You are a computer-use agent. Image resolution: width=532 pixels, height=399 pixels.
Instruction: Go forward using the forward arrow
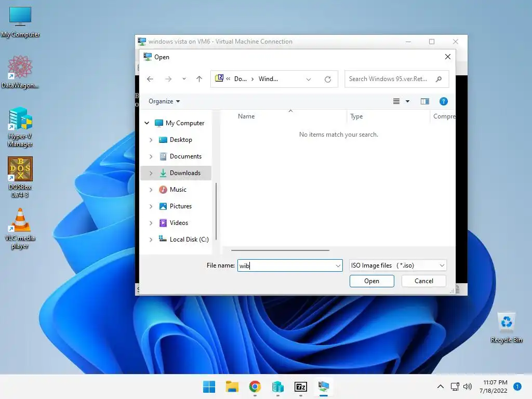point(168,79)
